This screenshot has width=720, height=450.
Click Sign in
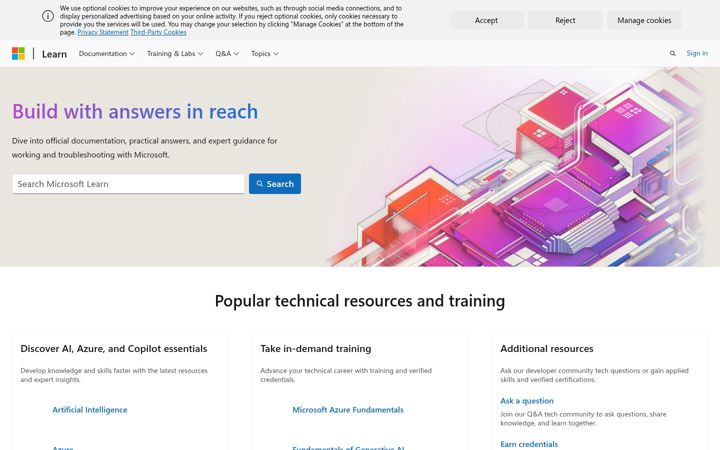coord(697,53)
